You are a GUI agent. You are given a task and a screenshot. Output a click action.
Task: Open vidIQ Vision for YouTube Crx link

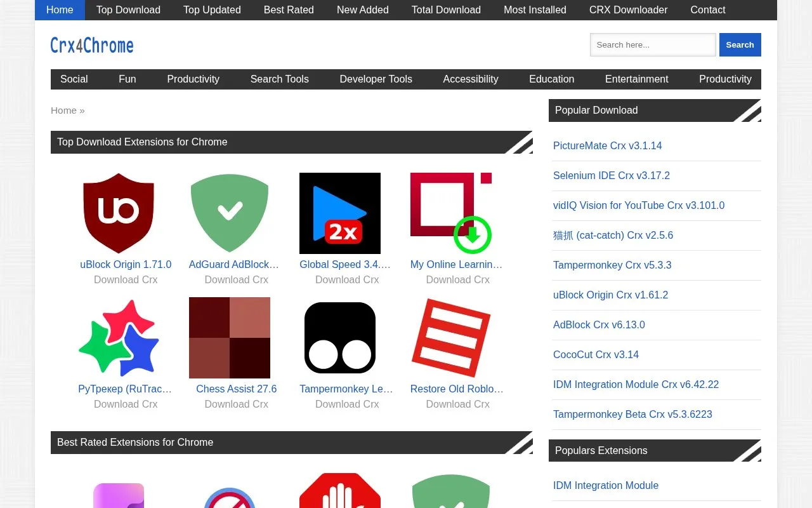(x=639, y=206)
